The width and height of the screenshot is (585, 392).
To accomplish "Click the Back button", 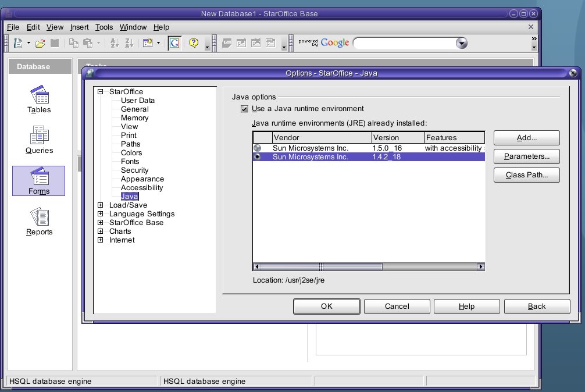I will (537, 307).
